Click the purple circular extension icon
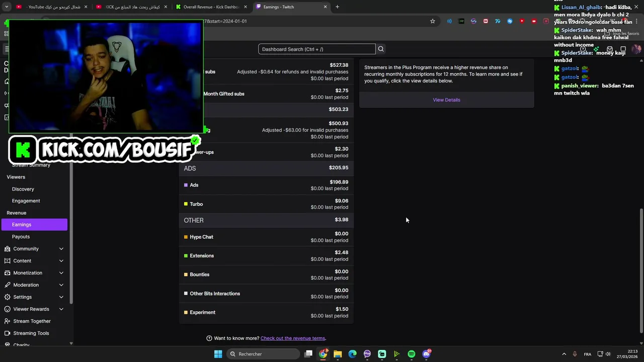 pyautogui.click(x=473, y=21)
